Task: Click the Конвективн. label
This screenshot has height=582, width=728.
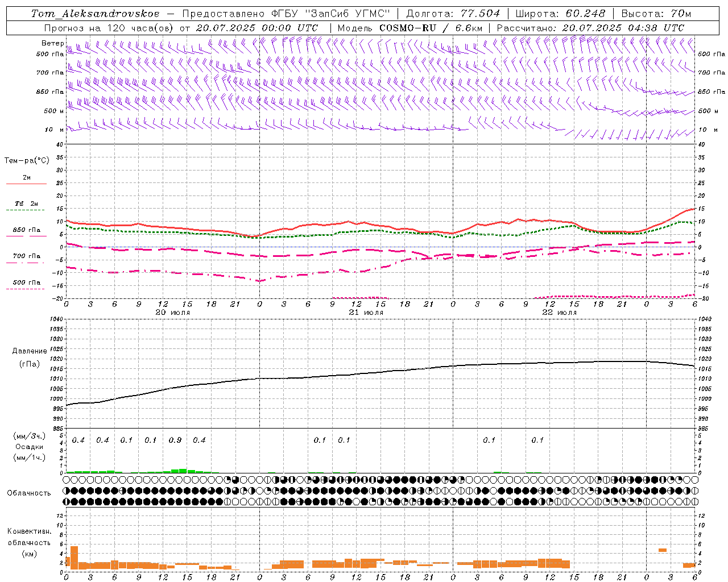Action: pyautogui.click(x=29, y=531)
